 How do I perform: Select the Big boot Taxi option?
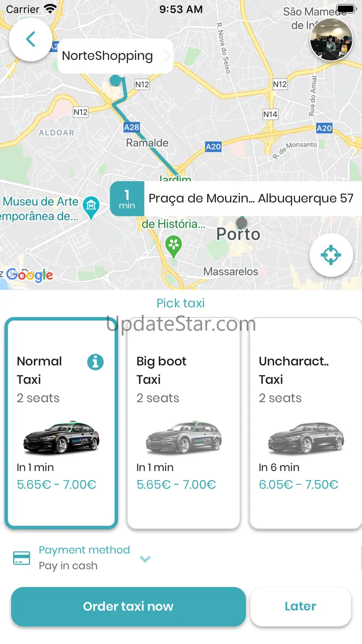183,423
